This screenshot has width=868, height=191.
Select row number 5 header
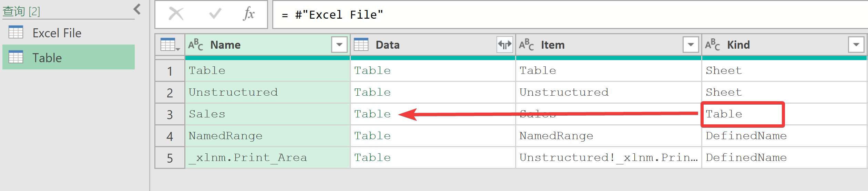pyautogui.click(x=170, y=158)
